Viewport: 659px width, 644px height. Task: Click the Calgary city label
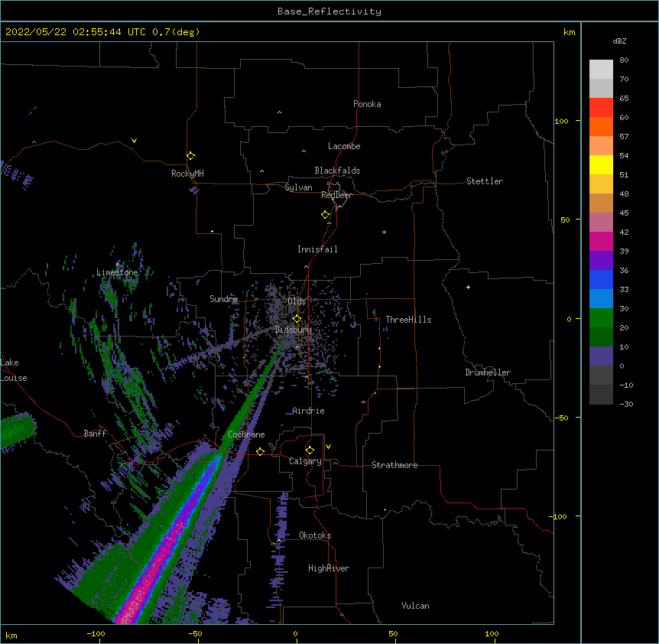(x=305, y=461)
